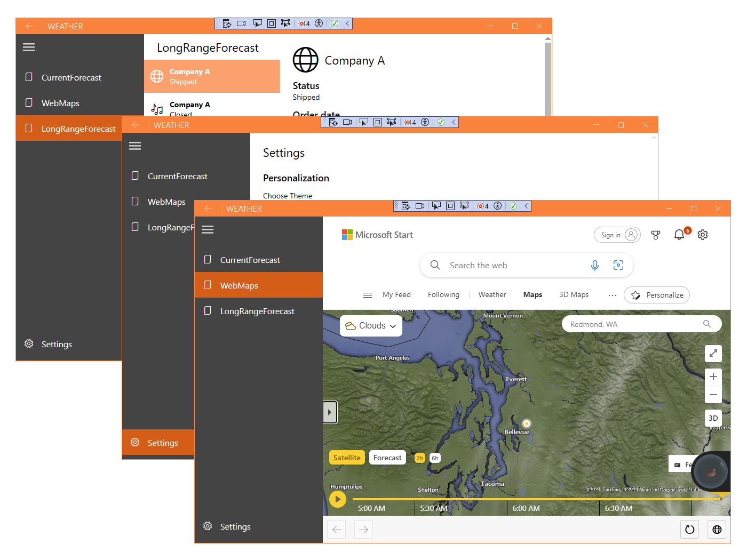Collapse the front window debug toolbar
This screenshot has width=747, height=560.
coord(526,206)
